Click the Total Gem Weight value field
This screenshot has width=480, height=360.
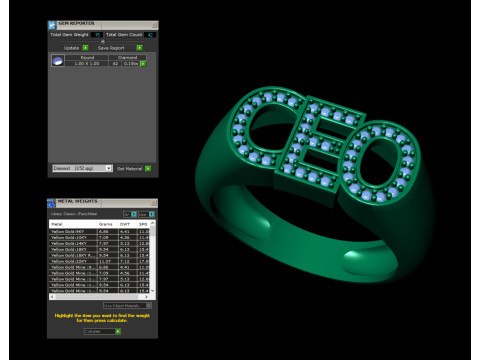tap(97, 35)
